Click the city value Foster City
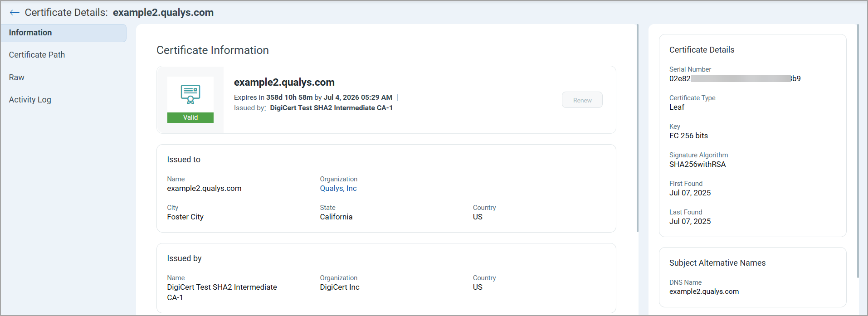 point(185,217)
